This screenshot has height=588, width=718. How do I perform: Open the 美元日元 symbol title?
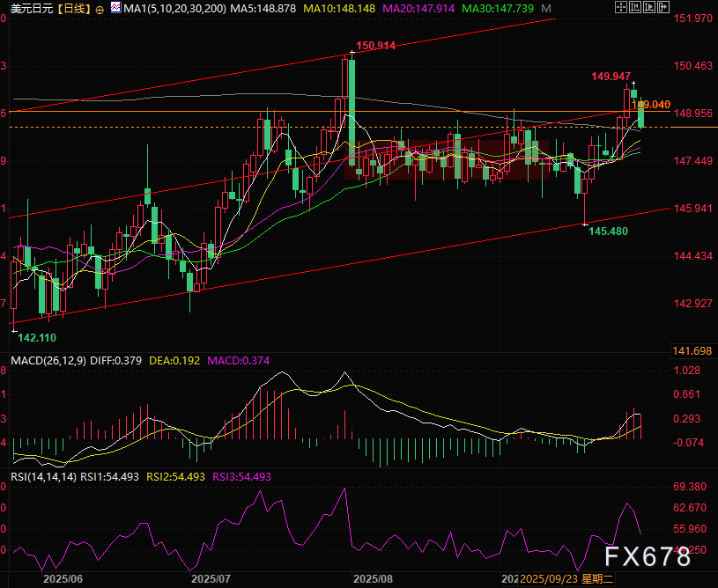coord(31,8)
